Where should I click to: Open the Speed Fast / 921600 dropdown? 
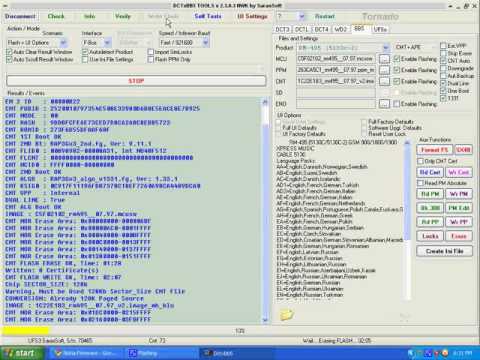[x=184, y=43]
